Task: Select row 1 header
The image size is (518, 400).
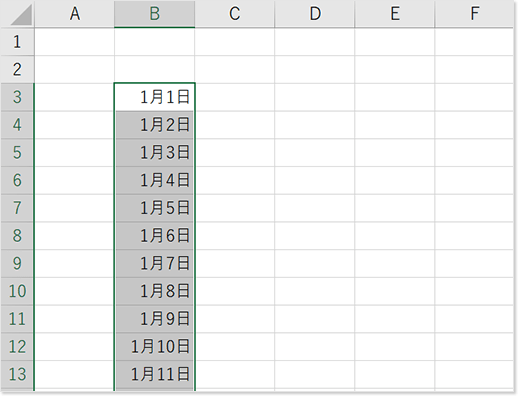Action: 17,42
